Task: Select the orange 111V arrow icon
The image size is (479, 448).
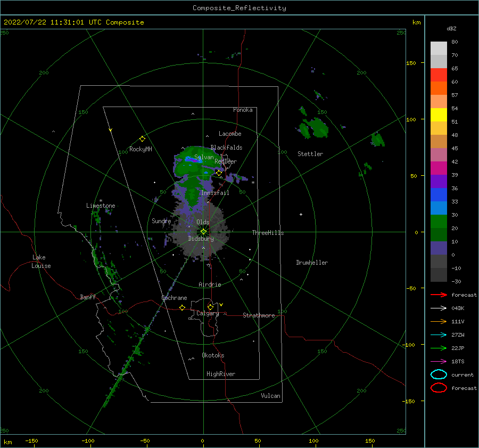Action: click(439, 321)
